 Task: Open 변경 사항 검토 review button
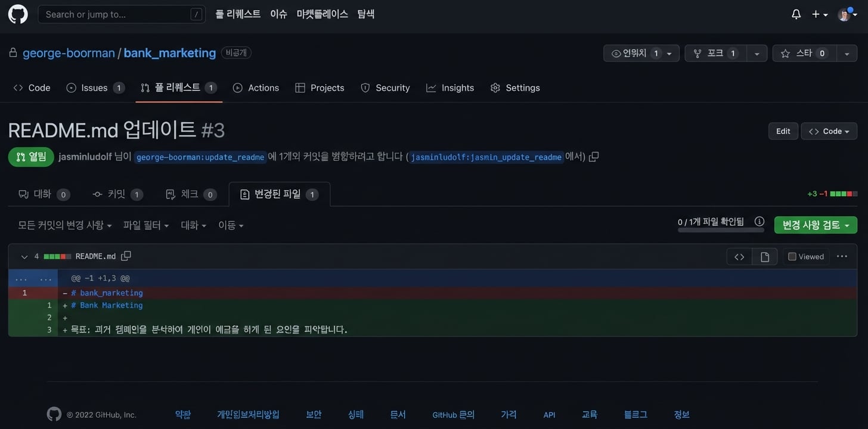(816, 225)
